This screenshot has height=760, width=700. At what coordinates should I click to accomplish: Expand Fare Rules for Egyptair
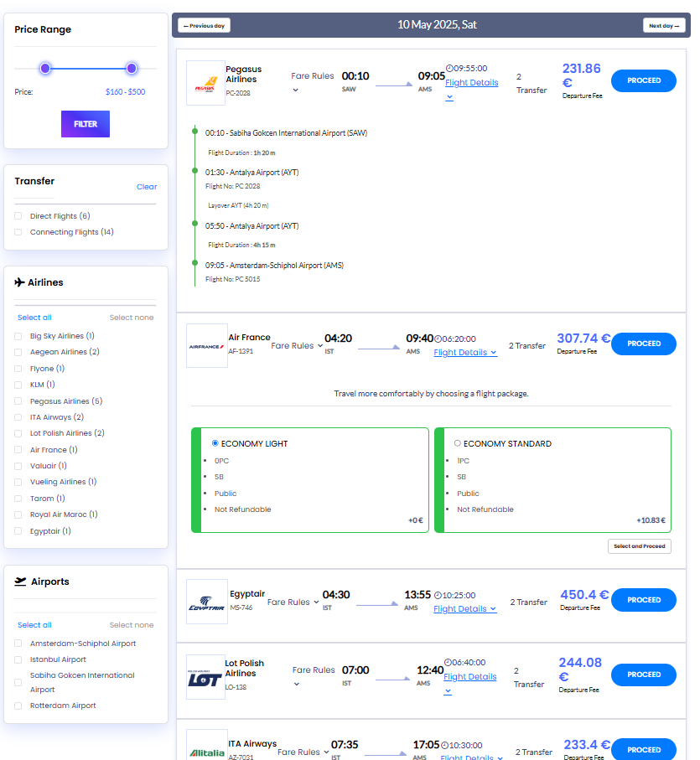pos(293,602)
